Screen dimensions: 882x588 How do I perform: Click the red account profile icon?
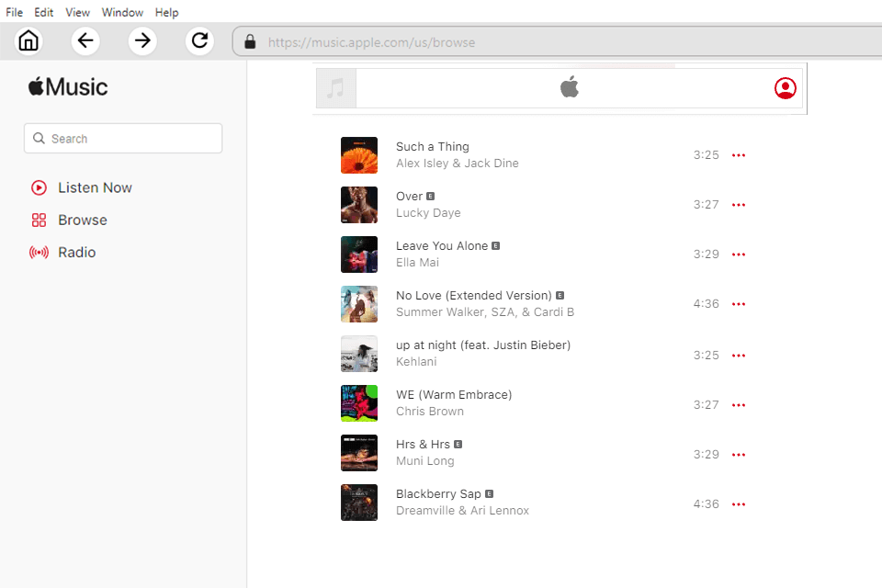[x=785, y=88]
